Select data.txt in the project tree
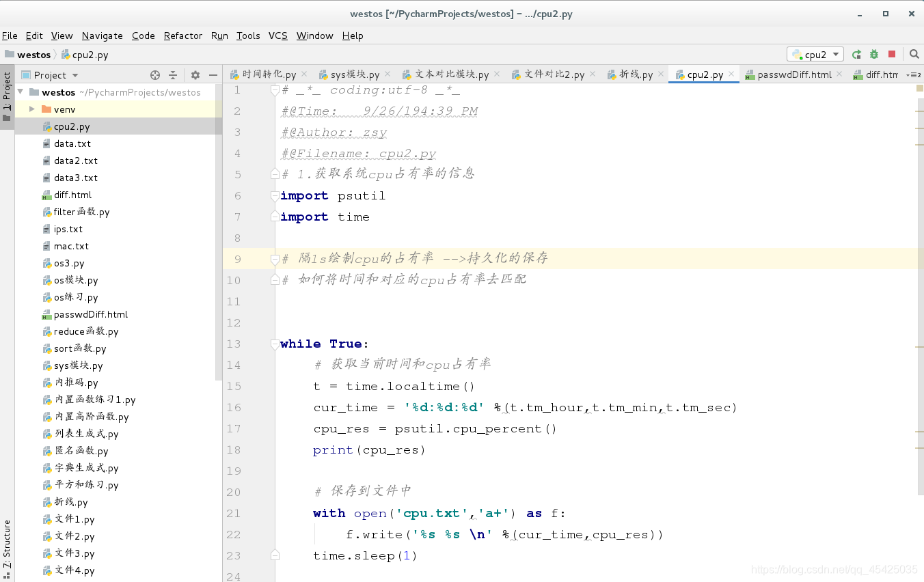Screen dimensions: 924x582 tap(72, 143)
